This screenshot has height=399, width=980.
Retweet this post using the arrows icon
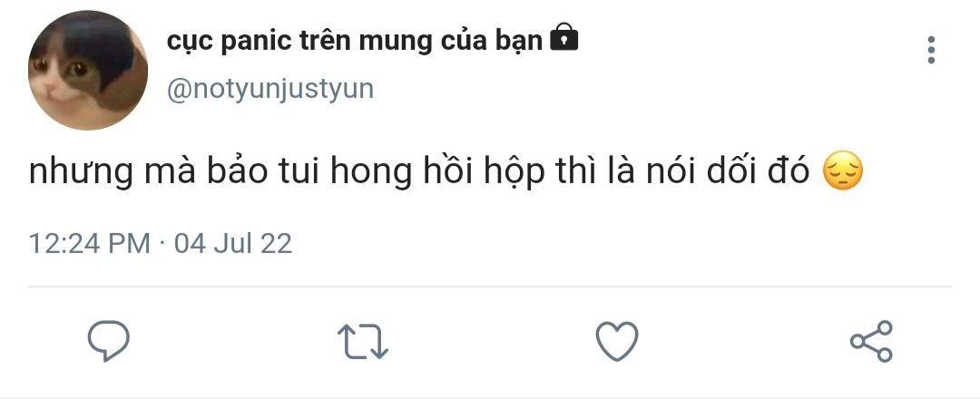pyautogui.click(x=362, y=342)
